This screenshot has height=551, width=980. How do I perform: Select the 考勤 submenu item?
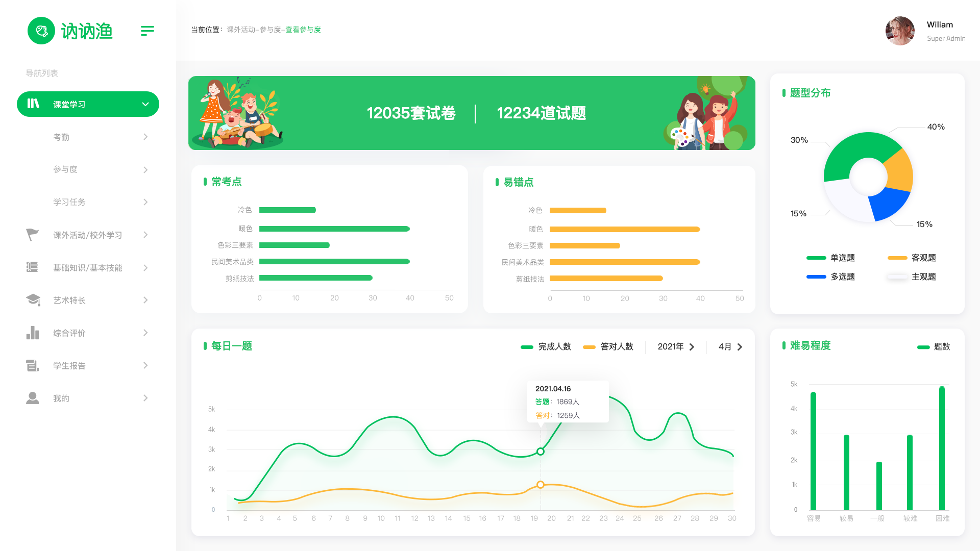click(x=61, y=137)
